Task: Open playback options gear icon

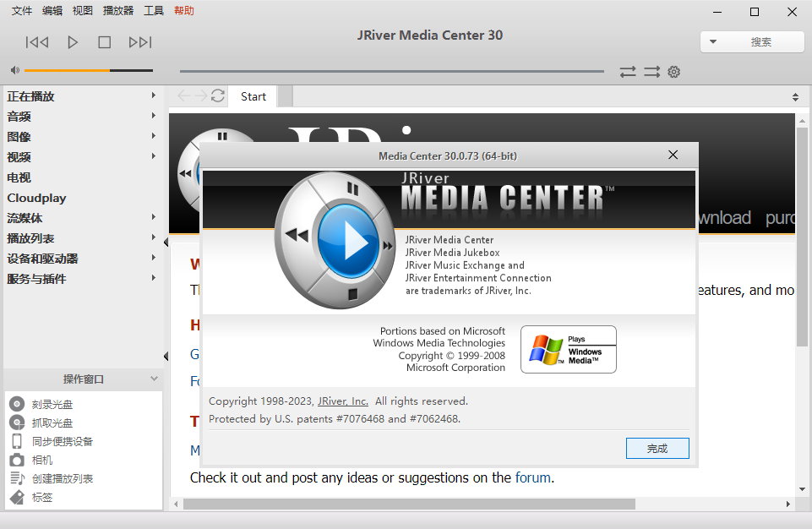Action: 673,72
